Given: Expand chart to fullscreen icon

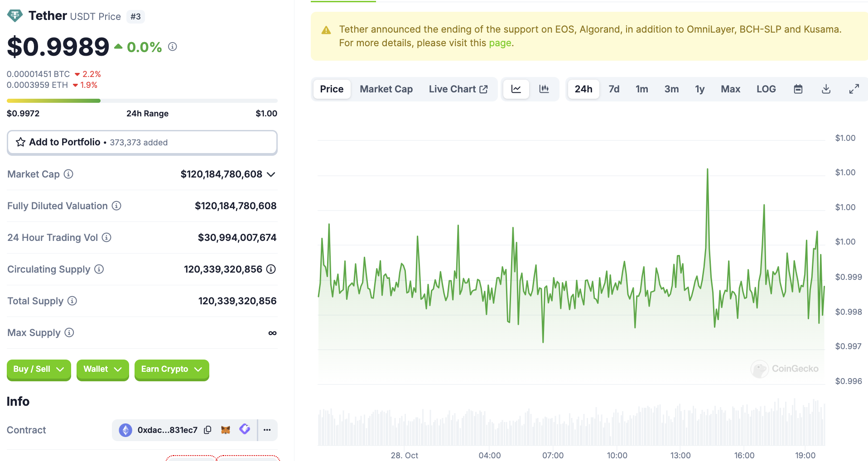Looking at the screenshot, I should click(854, 89).
